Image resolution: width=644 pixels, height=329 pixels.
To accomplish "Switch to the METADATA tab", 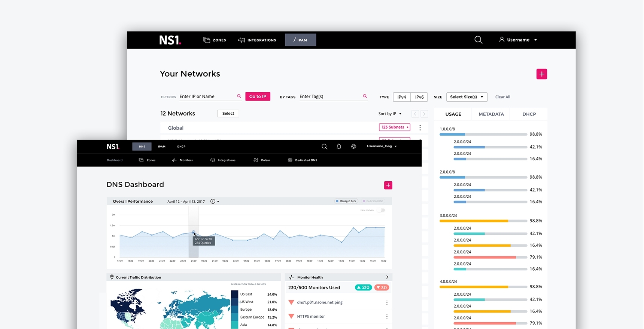I will pyautogui.click(x=491, y=114).
